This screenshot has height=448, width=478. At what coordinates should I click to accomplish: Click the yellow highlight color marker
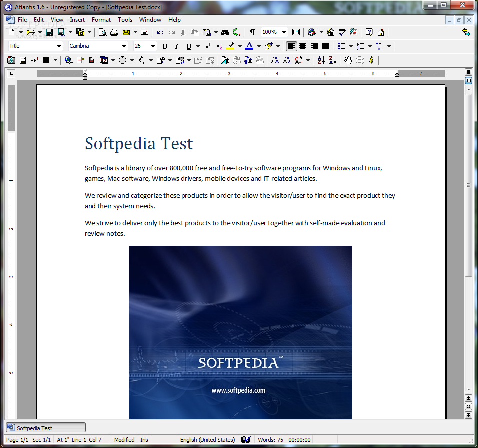pyautogui.click(x=230, y=46)
